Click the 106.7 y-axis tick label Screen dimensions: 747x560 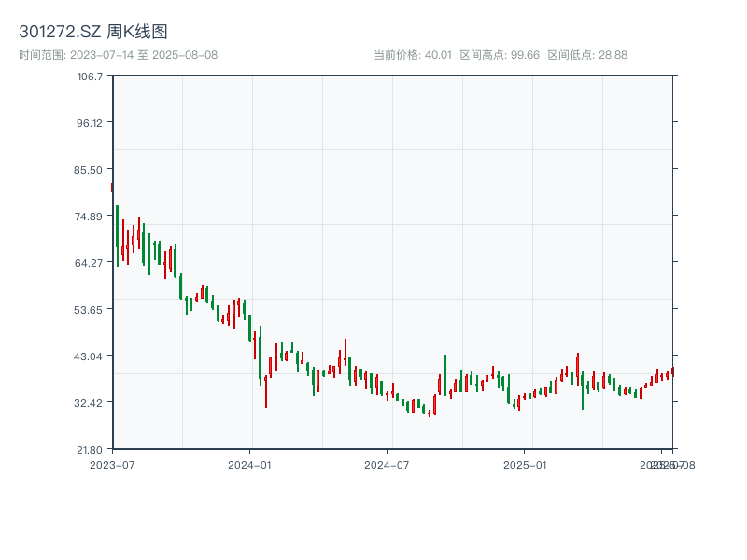click(91, 76)
